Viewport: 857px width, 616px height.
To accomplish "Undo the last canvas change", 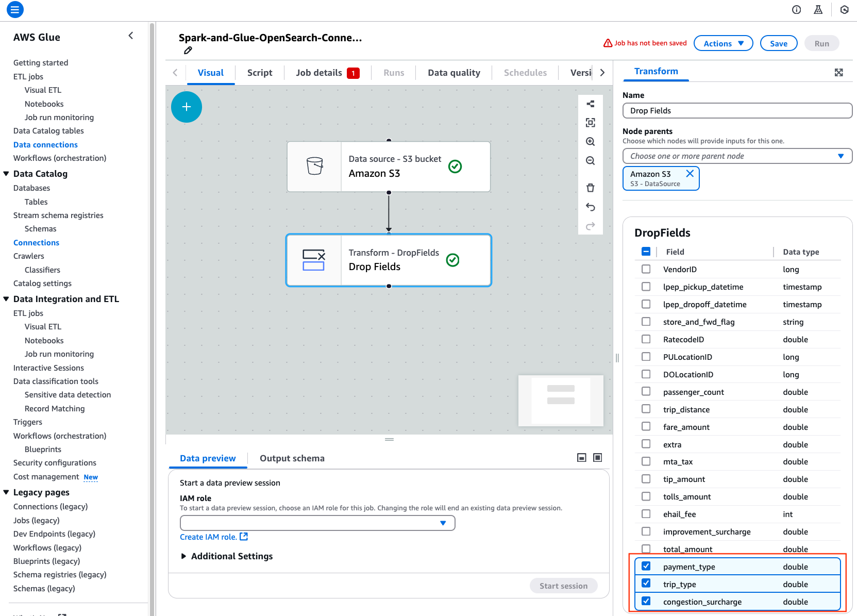I will 591,207.
